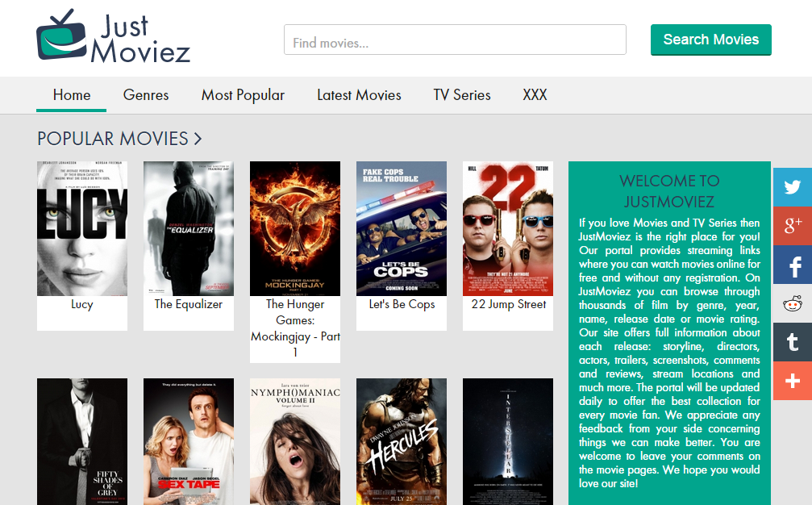Screen dimensions: 812x505
Task: Click Let's Be Cops title link
Action: tap(402, 305)
